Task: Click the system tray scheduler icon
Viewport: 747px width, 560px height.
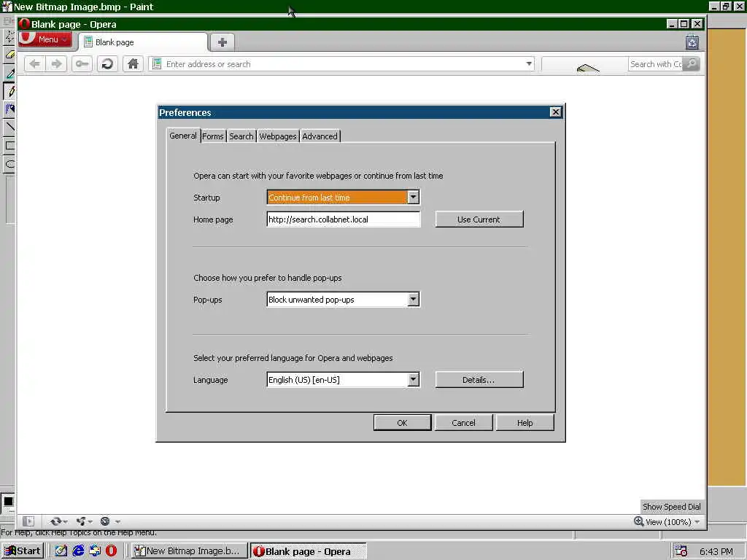Action: click(x=681, y=551)
